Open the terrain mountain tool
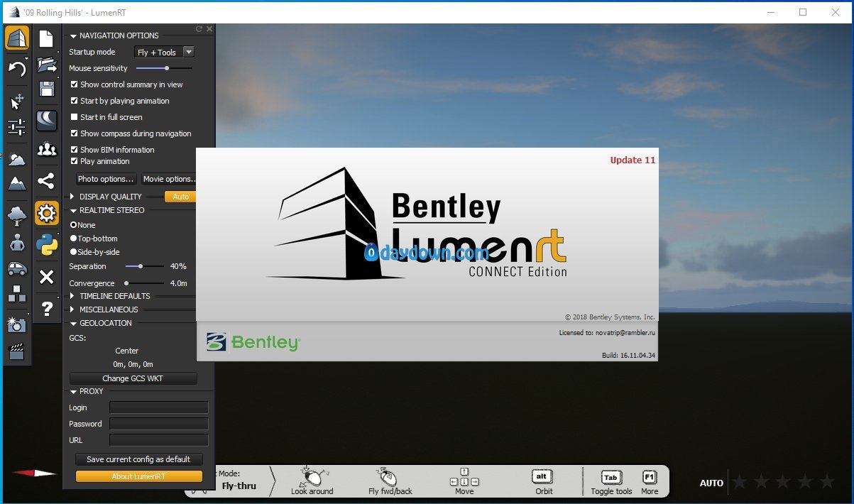The height and width of the screenshot is (504, 854). pos(17,183)
